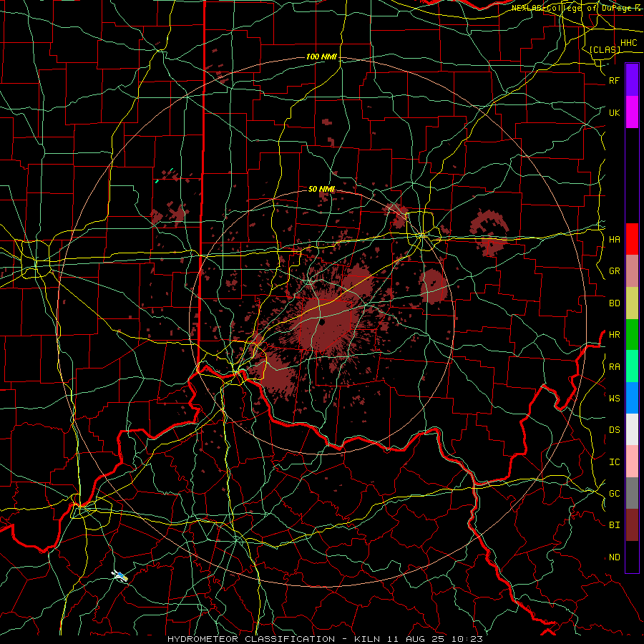Click the '11 AUG 25' date text
Image resolution: width=644 pixels, height=644 pixels.
tap(414, 639)
